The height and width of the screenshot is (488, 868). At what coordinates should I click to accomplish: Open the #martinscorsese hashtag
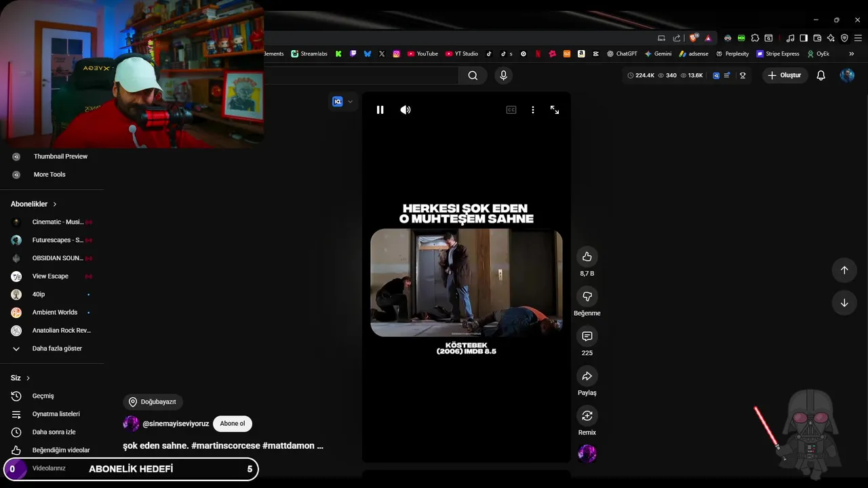[x=226, y=446]
